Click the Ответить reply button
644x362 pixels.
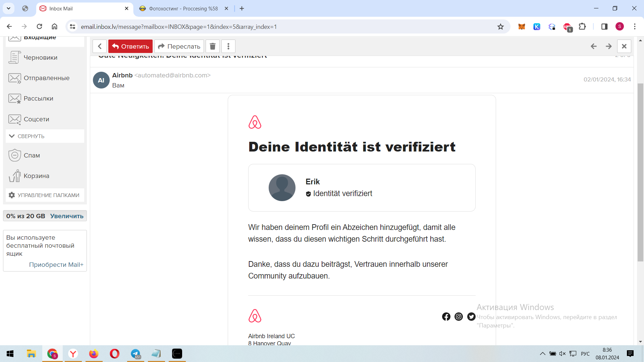click(x=130, y=46)
